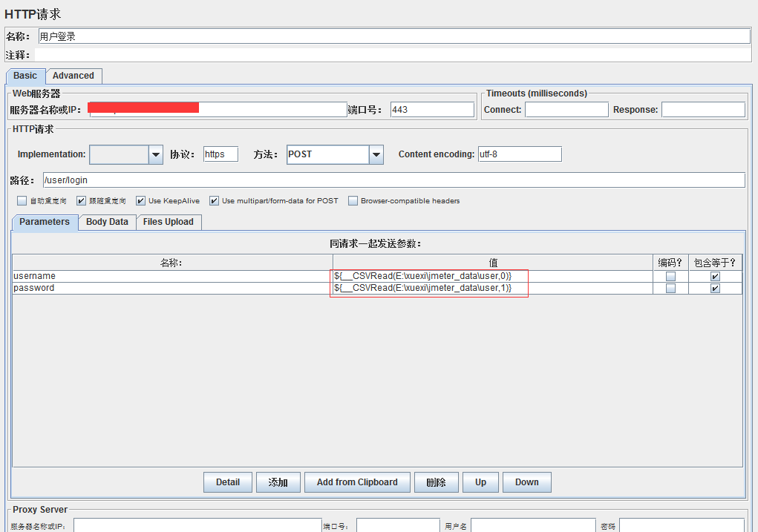
Task: Click the Up button
Action: (x=480, y=482)
